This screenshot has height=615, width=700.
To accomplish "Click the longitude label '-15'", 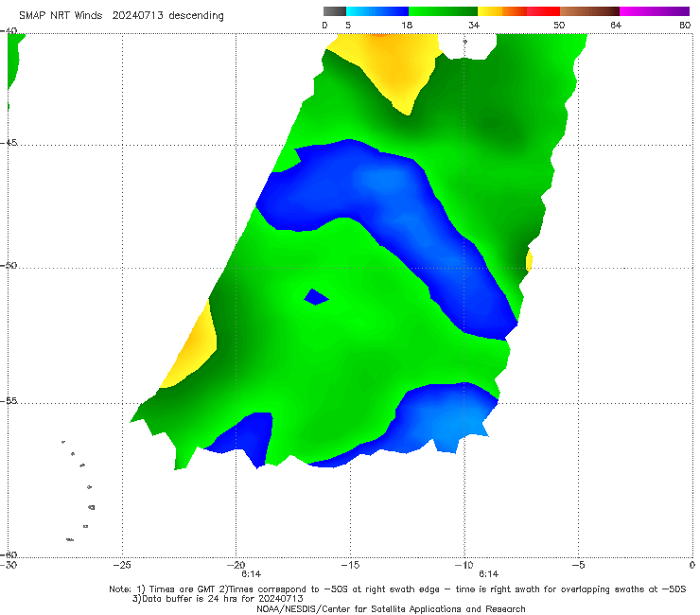I will 350,565.
